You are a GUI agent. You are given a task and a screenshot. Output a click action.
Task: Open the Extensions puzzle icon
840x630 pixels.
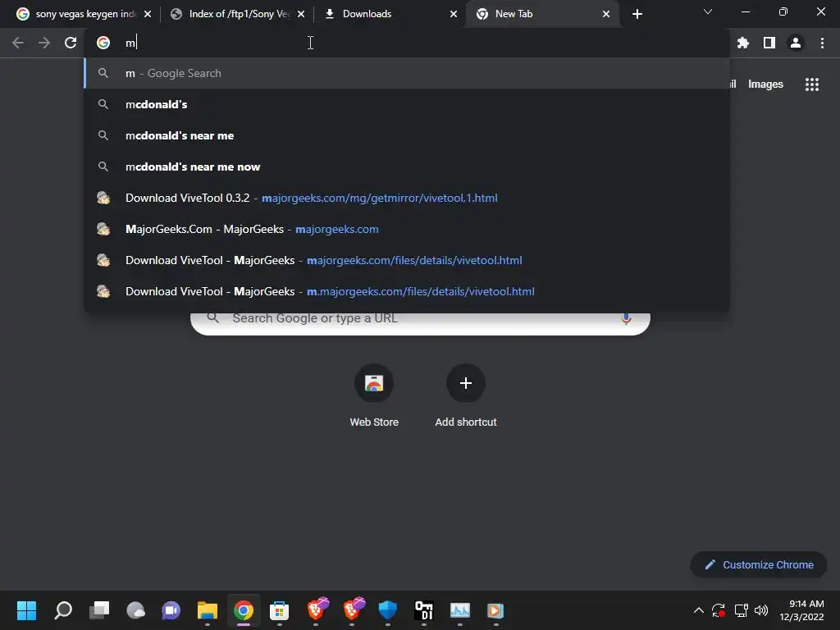[742, 43]
